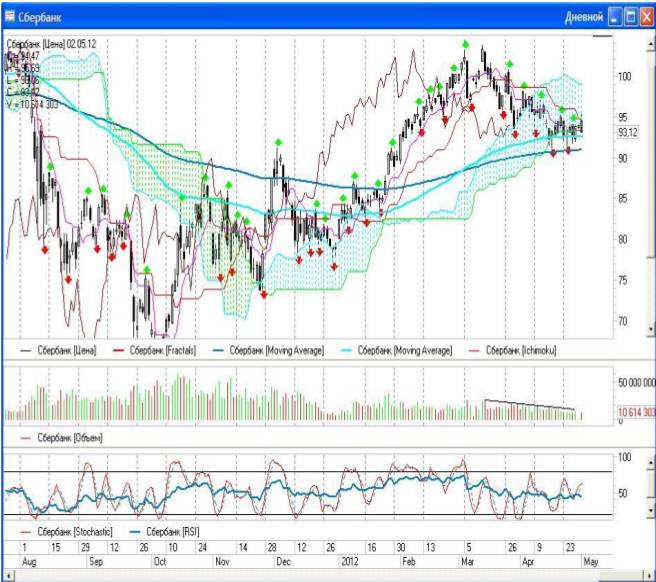Click the scroll down arrow of the Stochastic panel
Viewport: 656px width, 582px height.
(651, 510)
